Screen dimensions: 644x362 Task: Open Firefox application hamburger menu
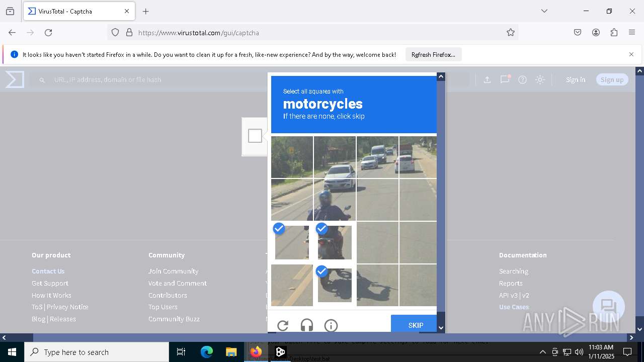(x=632, y=33)
